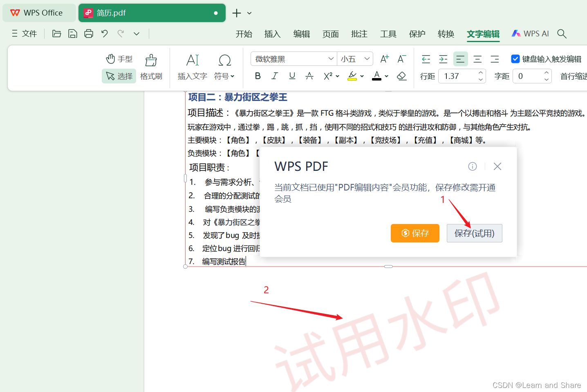Switch to the 工具 tab
587x392 pixels.
tap(388, 34)
